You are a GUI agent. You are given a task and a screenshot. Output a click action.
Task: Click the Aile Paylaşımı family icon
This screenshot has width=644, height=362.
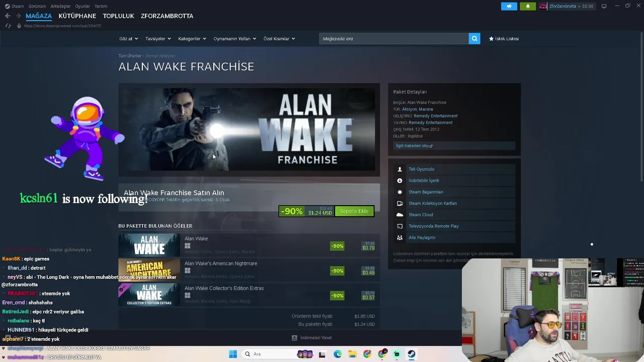[400, 238]
